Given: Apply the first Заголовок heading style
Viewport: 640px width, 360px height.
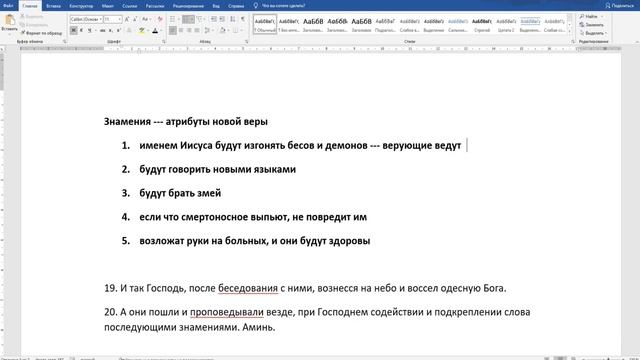Looking at the screenshot, I should coord(313,24).
